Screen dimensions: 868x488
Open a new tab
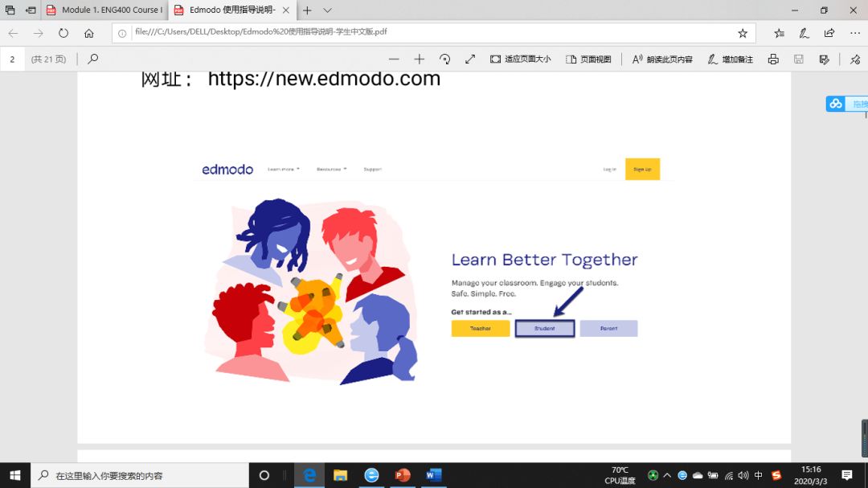point(307,10)
